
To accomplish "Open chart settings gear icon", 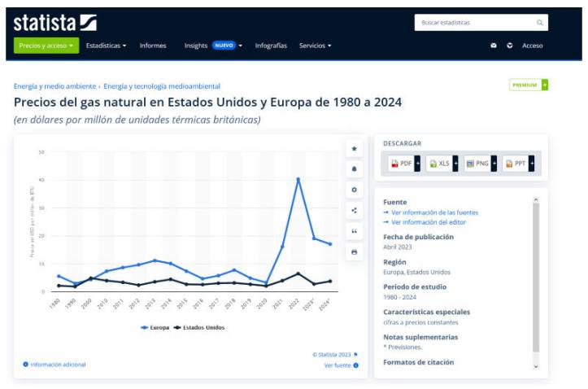I will click(354, 190).
